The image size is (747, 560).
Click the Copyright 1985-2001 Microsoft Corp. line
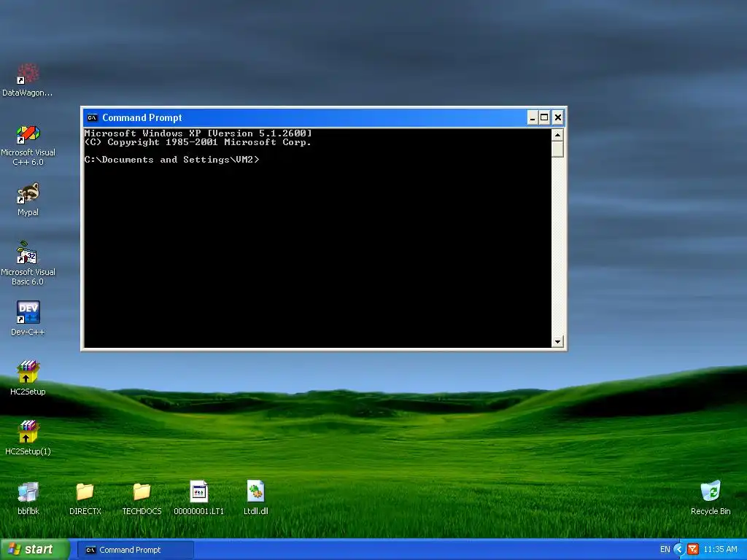(198, 142)
